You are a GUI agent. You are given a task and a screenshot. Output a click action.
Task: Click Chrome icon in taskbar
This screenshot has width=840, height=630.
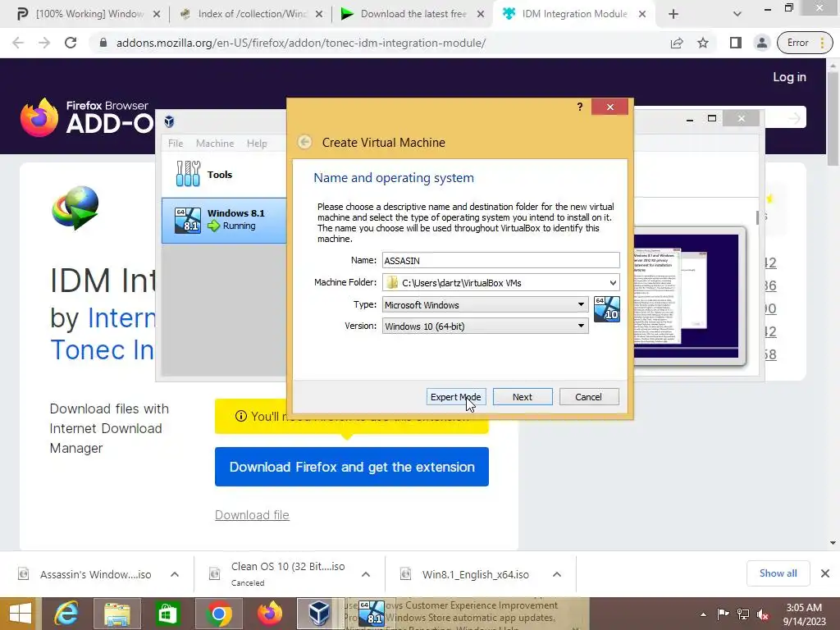218,614
